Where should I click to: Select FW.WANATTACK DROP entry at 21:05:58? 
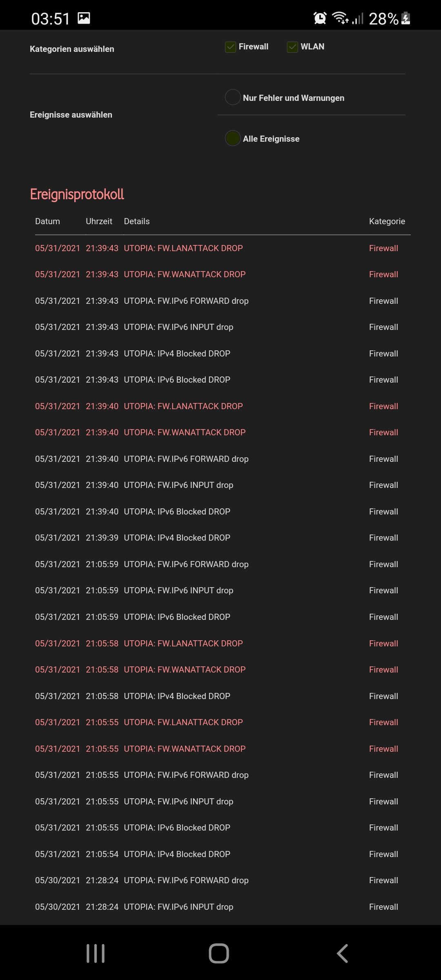185,670
